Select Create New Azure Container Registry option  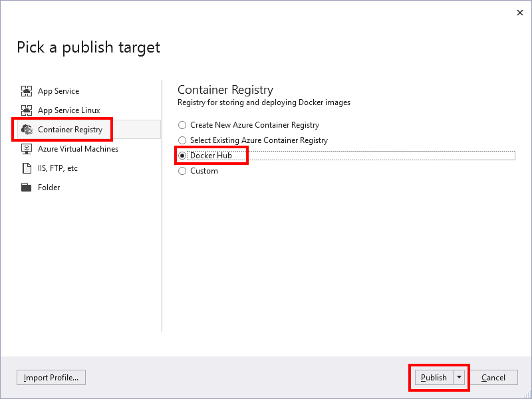coord(249,125)
